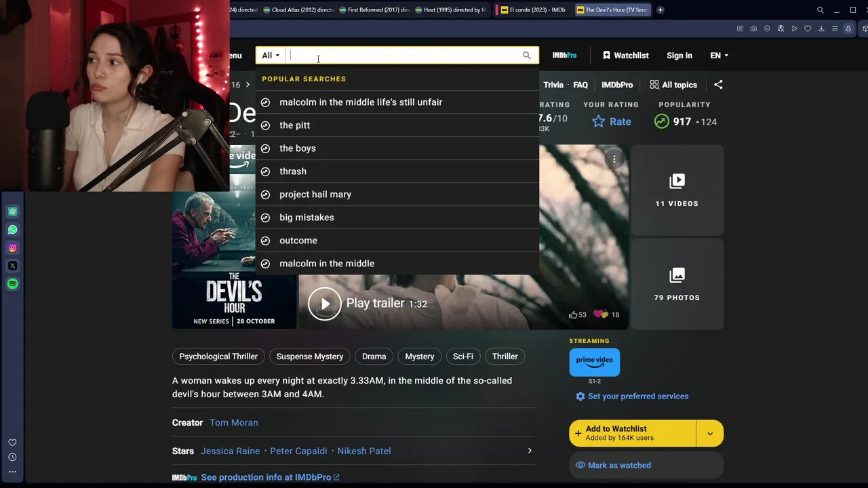
Task: Click the heart reaction with 18
Action: pos(606,314)
